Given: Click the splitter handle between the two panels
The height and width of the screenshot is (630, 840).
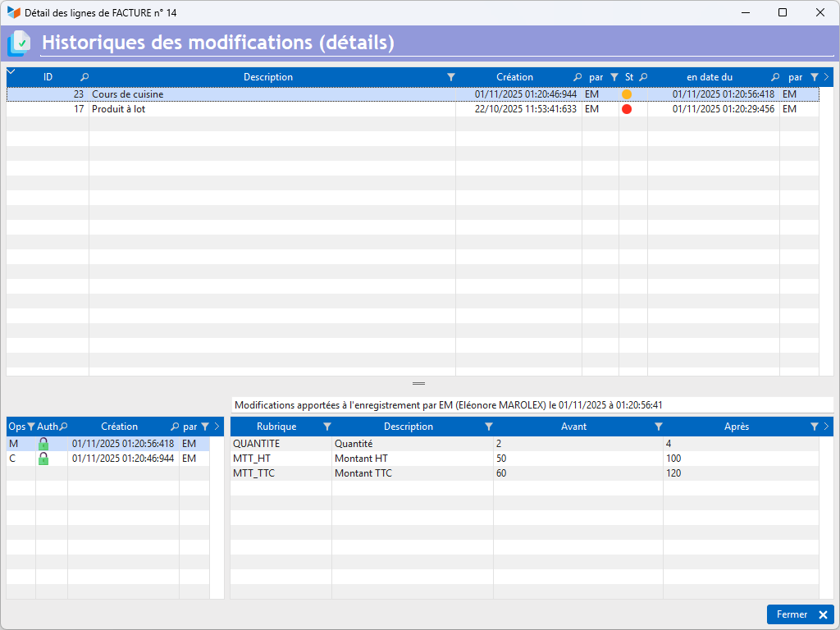Looking at the screenshot, I should pos(418,383).
